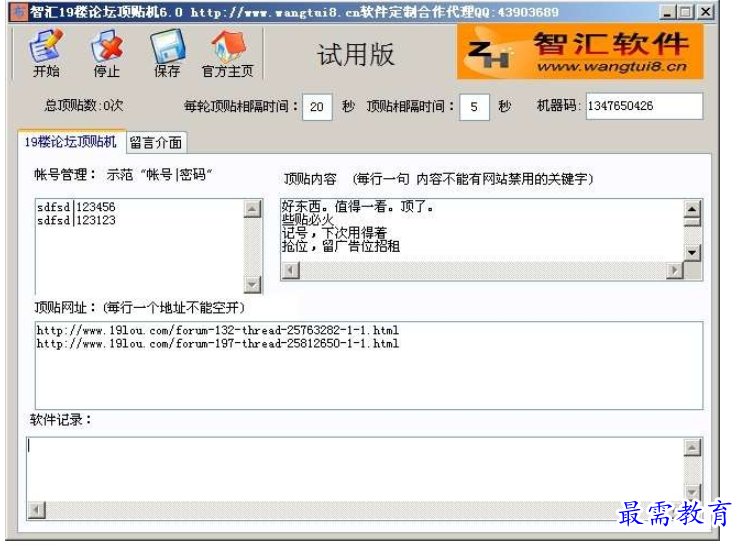Click down arrow of account list scrollbar
Viewport: 740px width, 545px height.
[252, 284]
